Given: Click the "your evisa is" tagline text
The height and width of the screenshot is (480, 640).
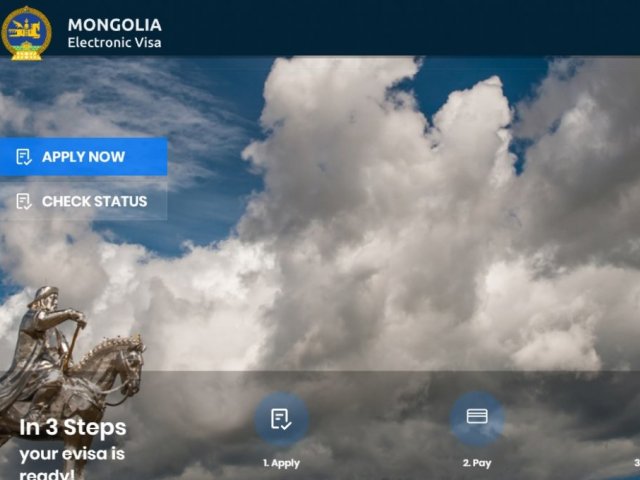Looking at the screenshot, I should pos(72,454).
